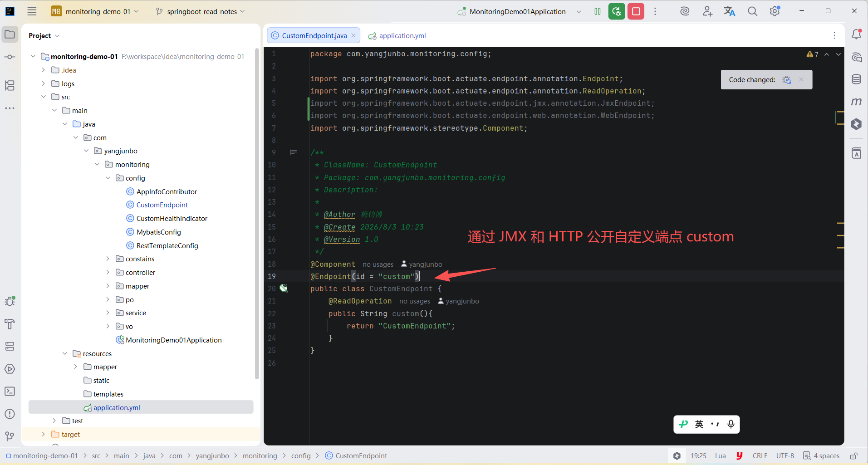Open the Terminal tool window icon
This screenshot has height=465, width=868.
pyautogui.click(x=10, y=391)
